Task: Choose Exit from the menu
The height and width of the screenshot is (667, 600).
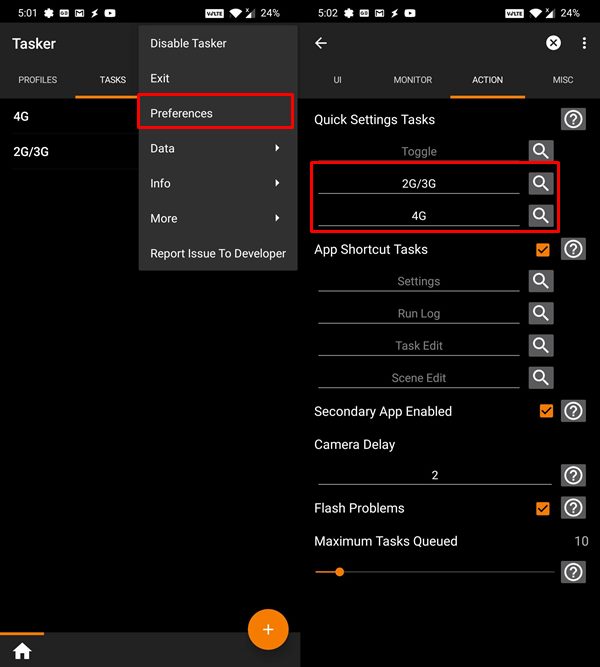Action: pos(217,78)
